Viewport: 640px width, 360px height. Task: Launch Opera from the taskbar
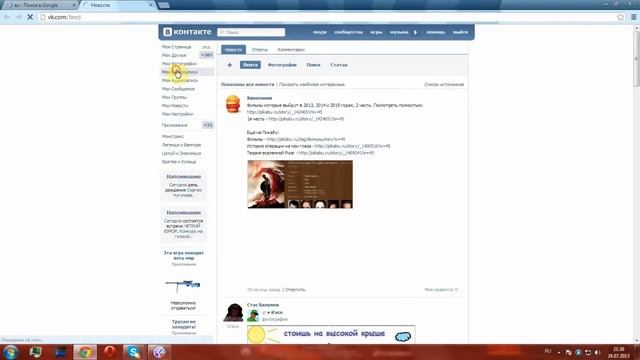click(x=109, y=352)
